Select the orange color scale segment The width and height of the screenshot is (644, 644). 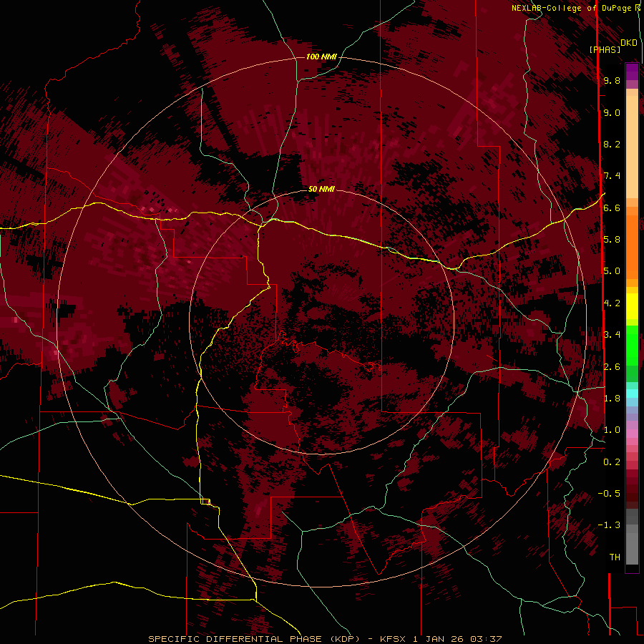pyautogui.click(x=632, y=246)
